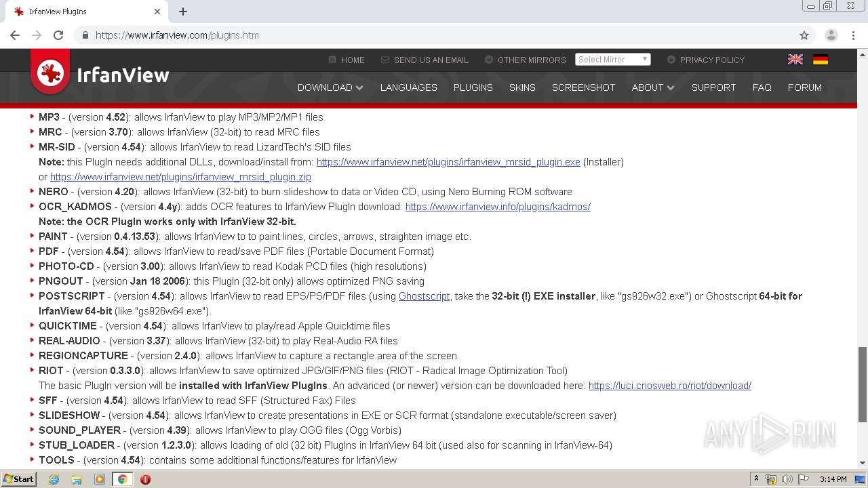Open Internet Explorer from taskbar
Screen dimensions: 868x488
(x=54, y=479)
